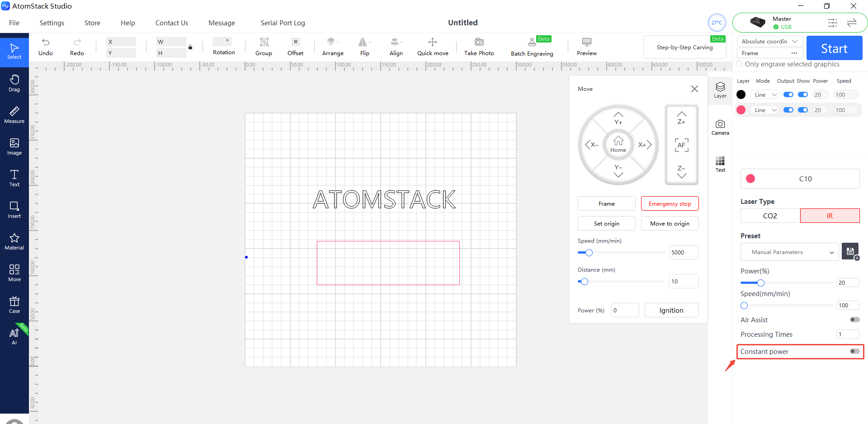This screenshot has width=868, height=424.
Task: Open Step-by-Step Carving beta
Action: (x=685, y=47)
